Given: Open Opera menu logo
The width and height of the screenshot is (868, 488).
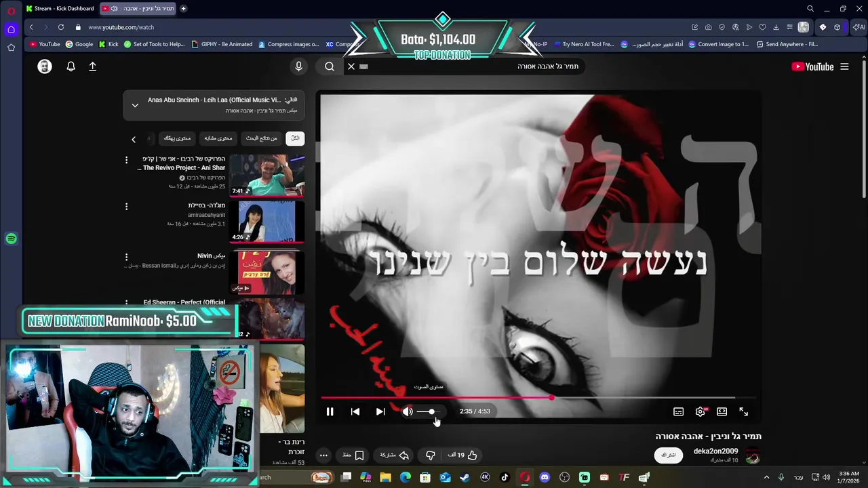Looking at the screenshot, I should click(11, 11).
